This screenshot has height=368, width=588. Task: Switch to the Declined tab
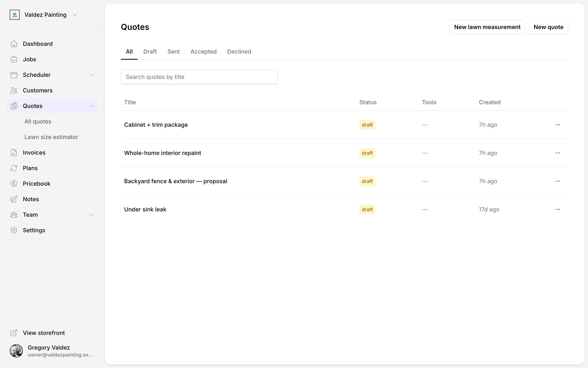tap(239, 52)
